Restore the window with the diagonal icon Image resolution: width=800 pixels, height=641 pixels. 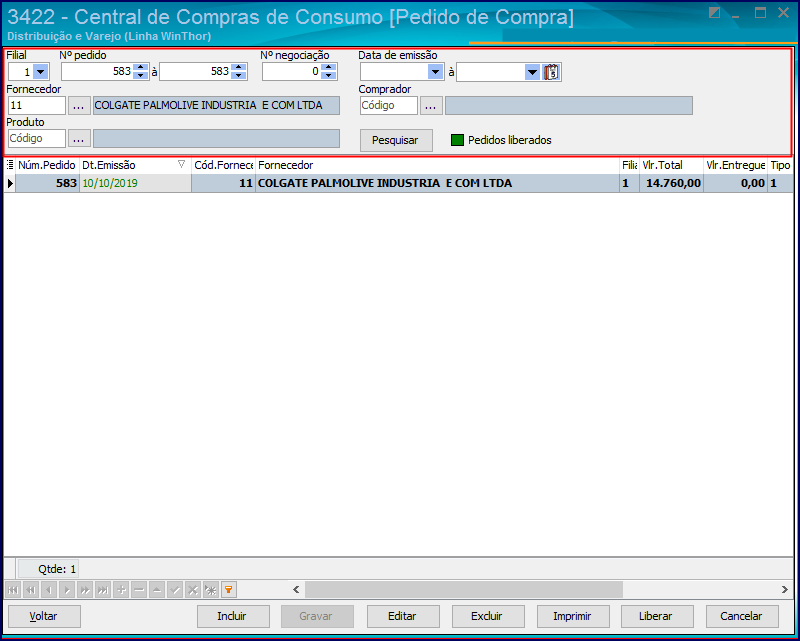tap(715, 13)
